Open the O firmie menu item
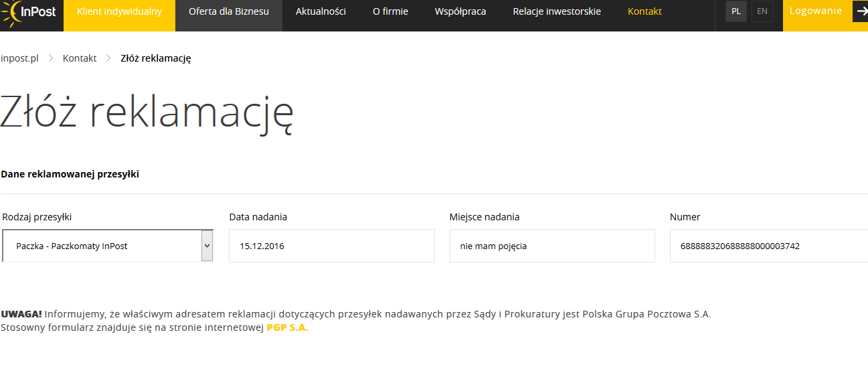 (x=390, y=12)
